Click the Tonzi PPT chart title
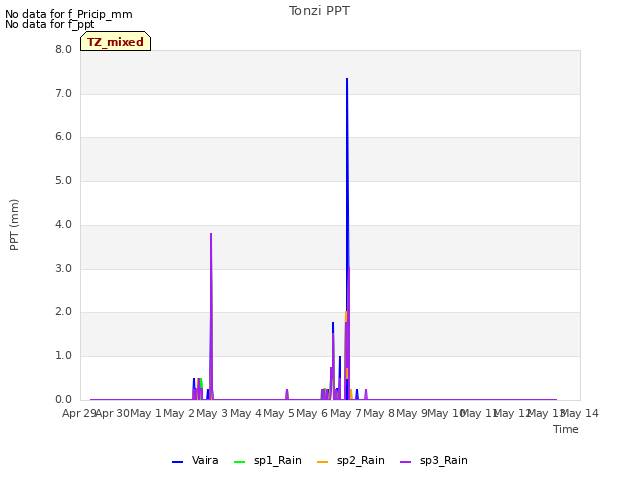Viewport: 640px width, 480px height. [319, 11]
